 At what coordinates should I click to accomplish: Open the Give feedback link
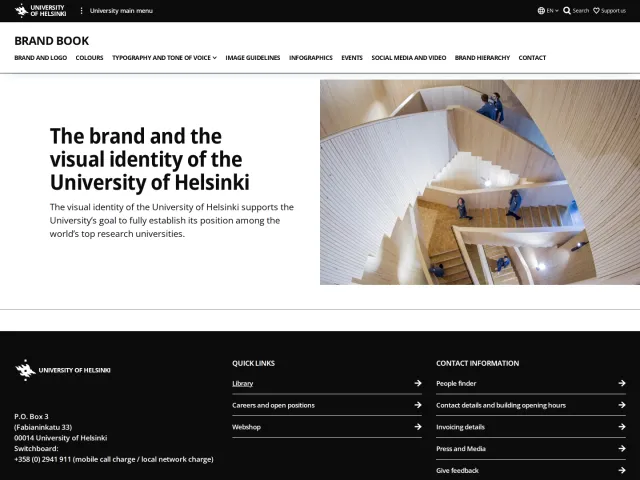click(457, 471)
